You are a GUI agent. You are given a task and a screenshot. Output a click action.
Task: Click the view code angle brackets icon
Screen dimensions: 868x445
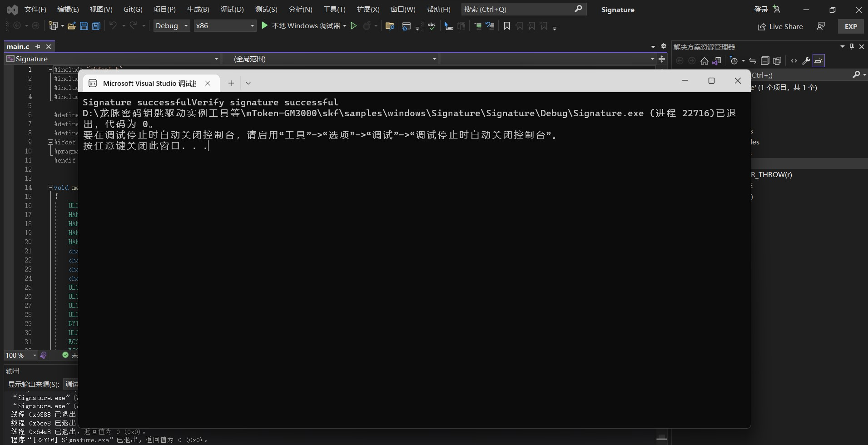[794, 61]
